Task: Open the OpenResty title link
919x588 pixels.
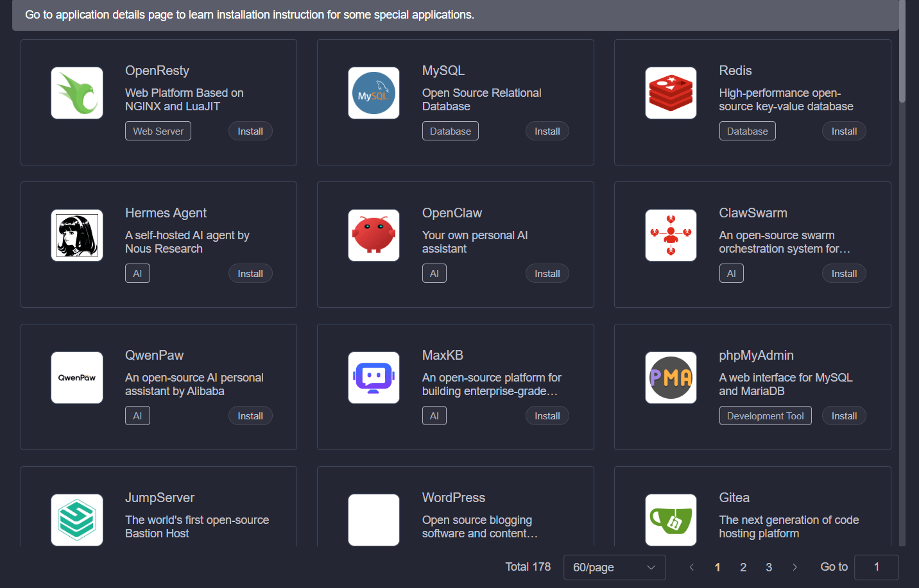Action: tap(157, 71)
